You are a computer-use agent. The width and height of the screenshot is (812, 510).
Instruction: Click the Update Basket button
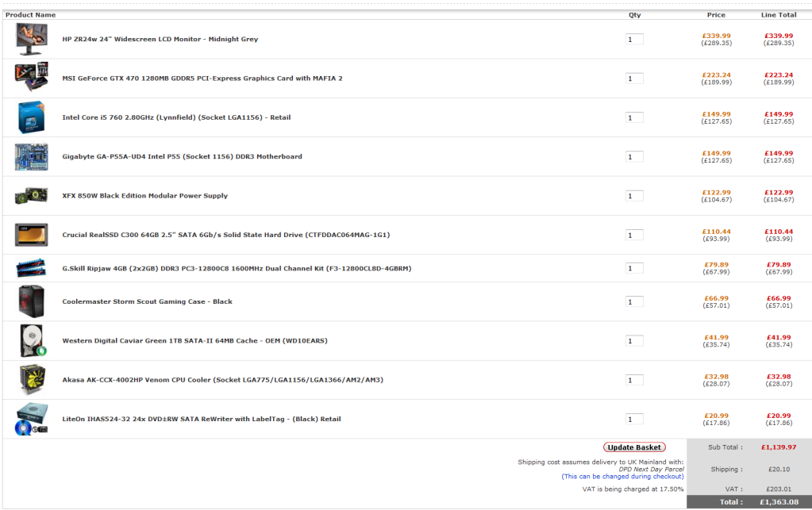[634, 447]
